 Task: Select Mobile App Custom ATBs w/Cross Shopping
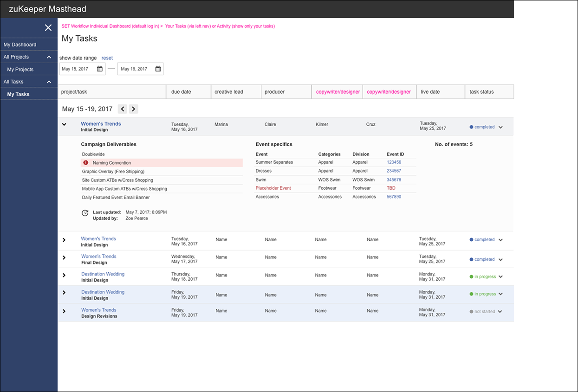[124, 189]
